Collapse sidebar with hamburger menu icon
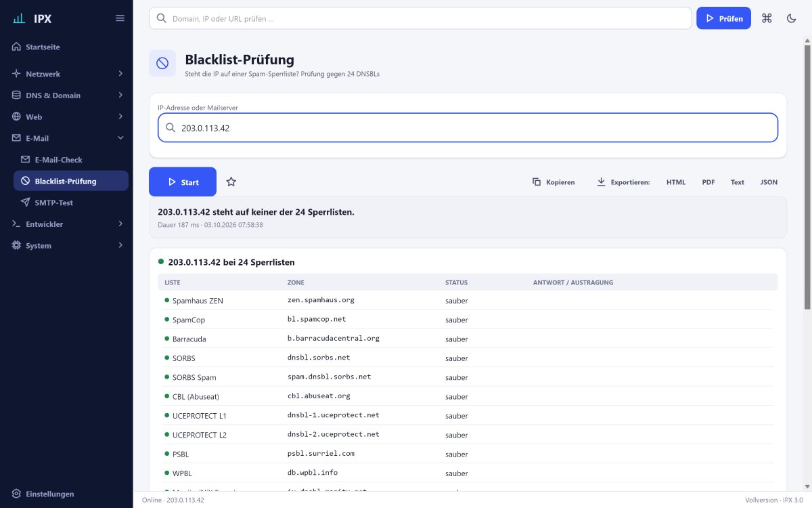 120,18
